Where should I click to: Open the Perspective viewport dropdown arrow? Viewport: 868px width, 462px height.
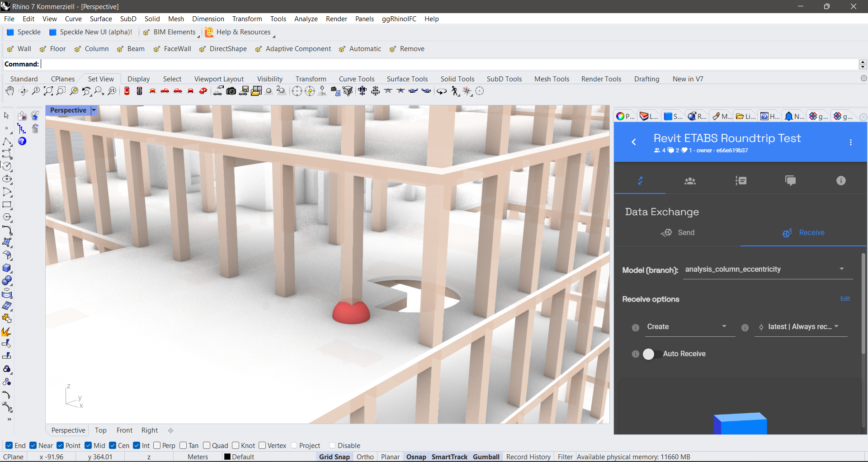click(94, 110)
